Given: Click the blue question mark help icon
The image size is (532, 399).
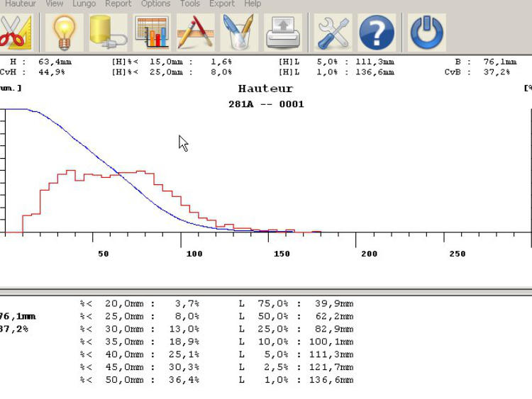Looking at the screenshot, I should [377, 32].
